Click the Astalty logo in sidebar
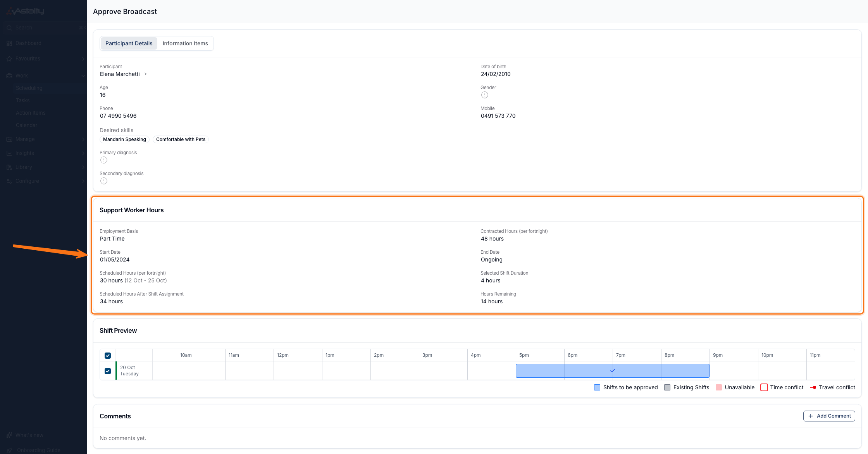868x454 pixels. [26, 11]
